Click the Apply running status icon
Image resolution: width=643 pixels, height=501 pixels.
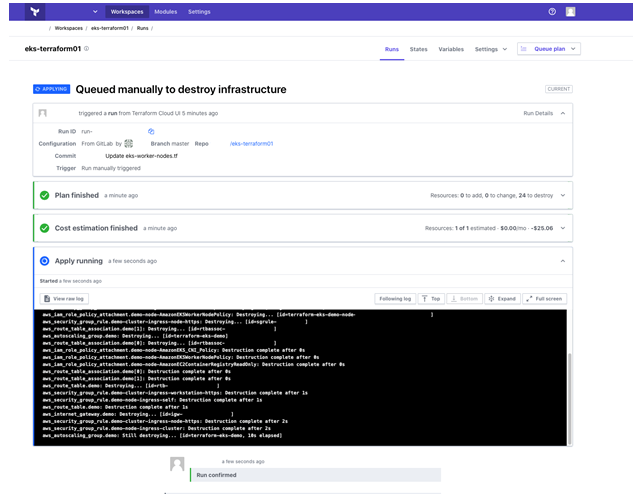click(44, 261)
